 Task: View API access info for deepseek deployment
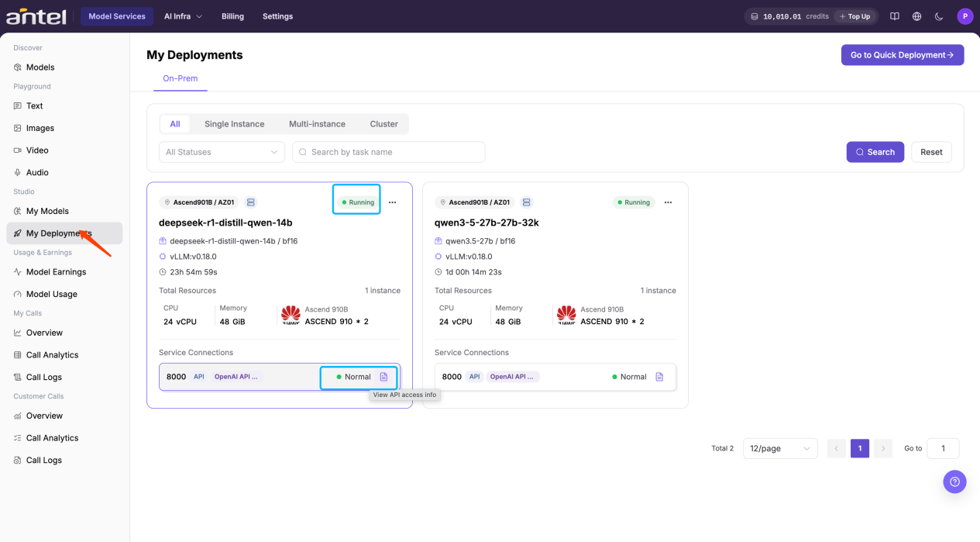tap(383, 377)
